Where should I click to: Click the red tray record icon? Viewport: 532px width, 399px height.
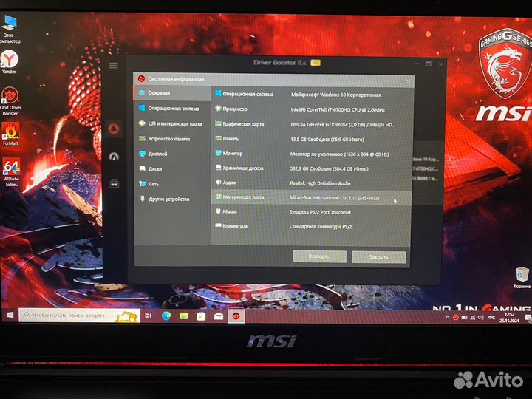456,318
